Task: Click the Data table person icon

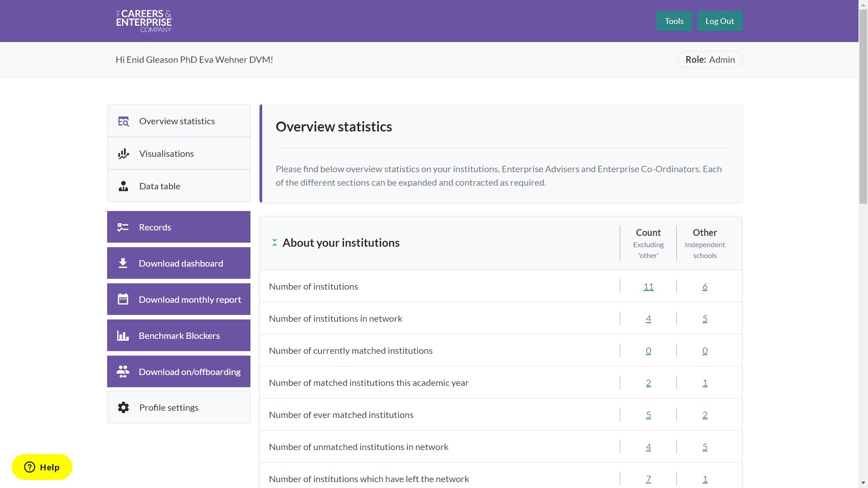Action: pos(123,186)
